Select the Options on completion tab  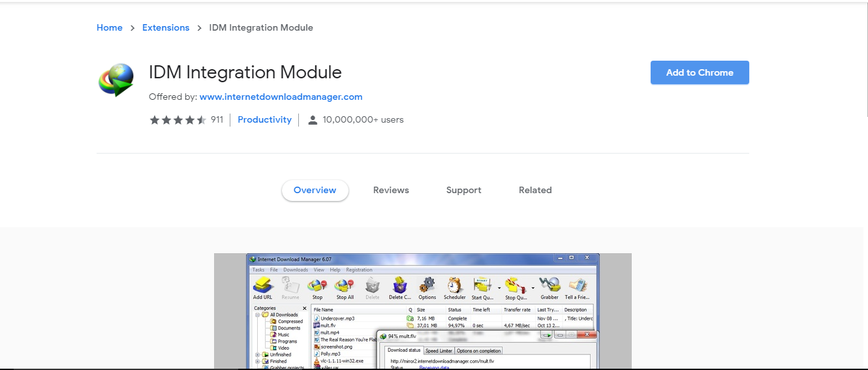coord(478,350)
